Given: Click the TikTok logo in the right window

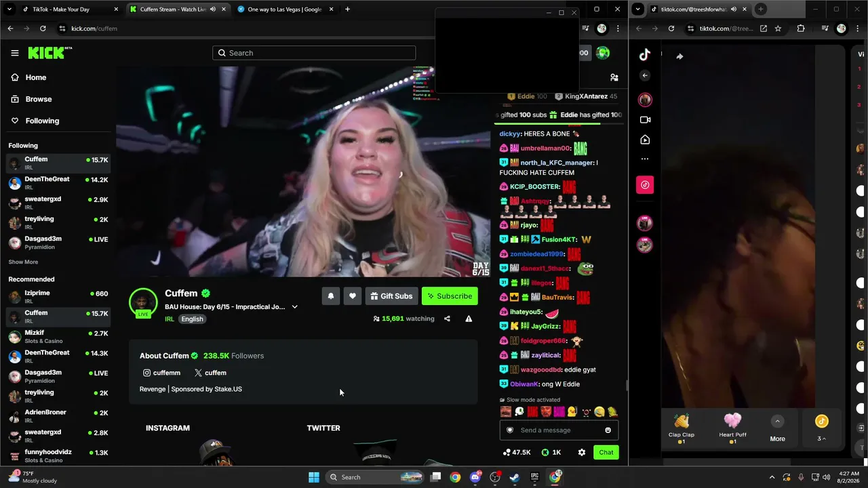Looking at the screenshot, I should tap(645, 55).
